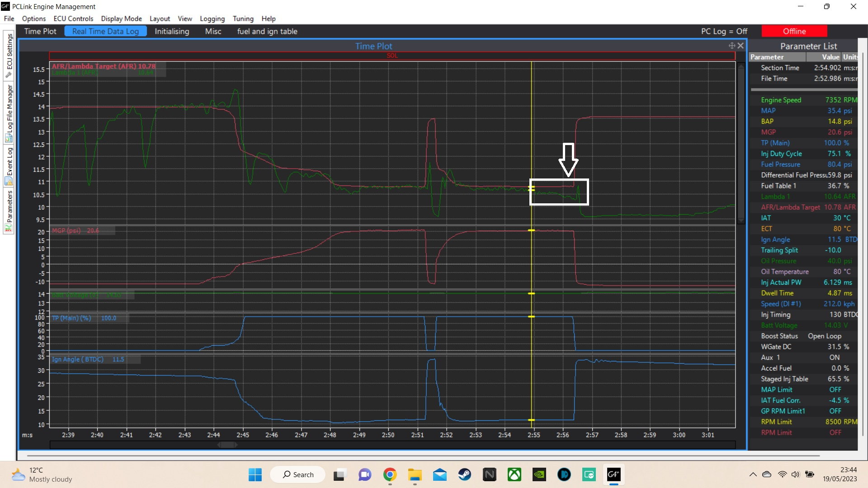868x488 pixels.
Task: Switch to the fuel and ign table tab
Action: tap(267, 31)
